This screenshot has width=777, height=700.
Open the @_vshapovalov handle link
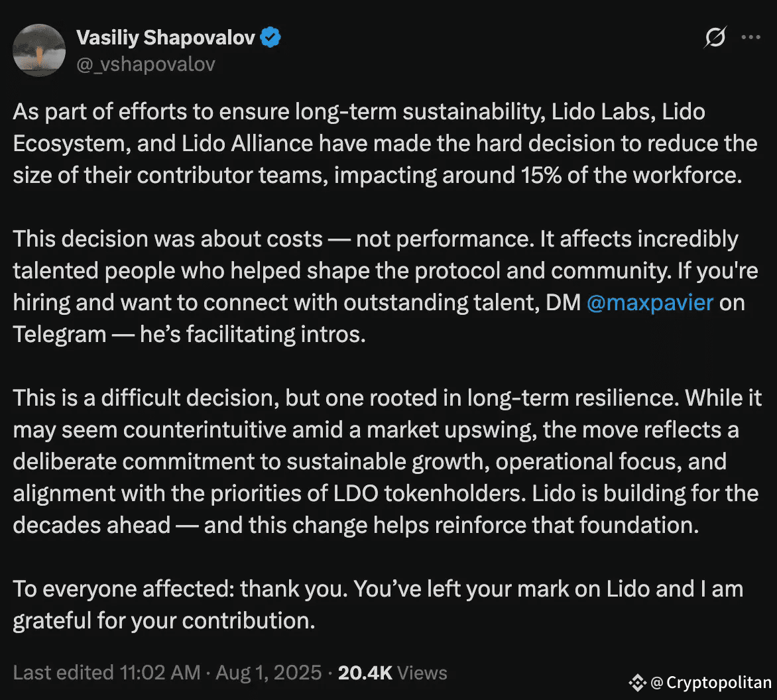point(146,64)
